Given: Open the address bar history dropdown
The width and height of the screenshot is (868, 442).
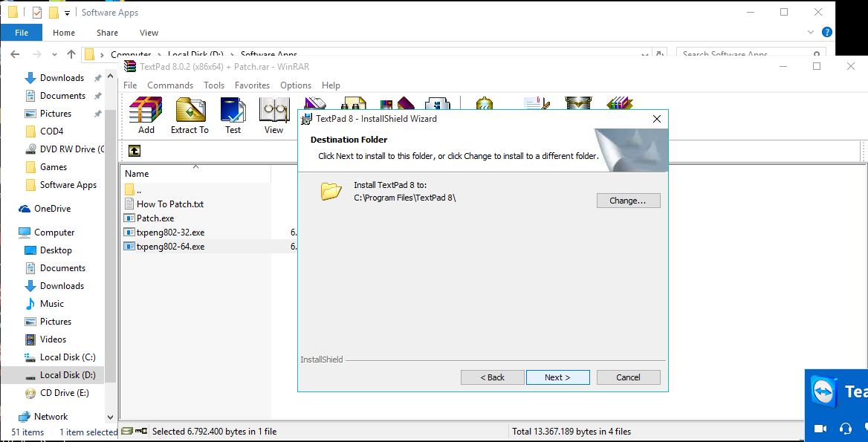Looking at the screenshot, I should (645, 54).
